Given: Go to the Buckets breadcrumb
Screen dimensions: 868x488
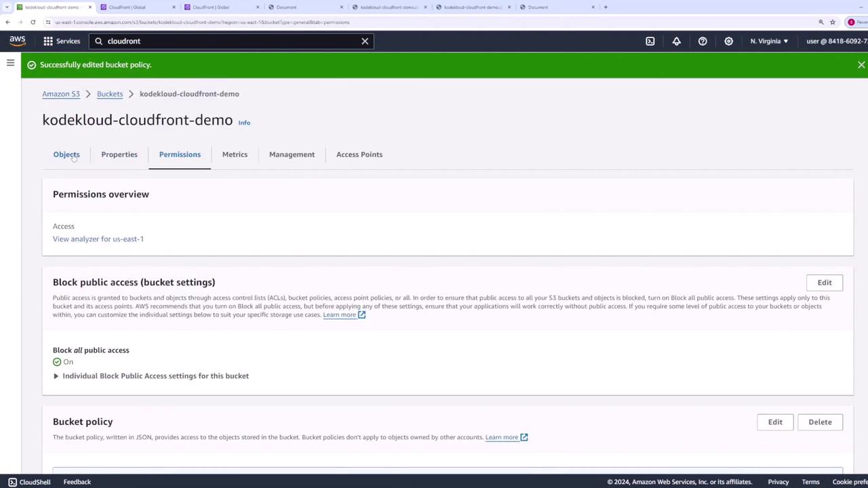Looking at the screenshot, I should pyautogui.click(x=110, y=94).
